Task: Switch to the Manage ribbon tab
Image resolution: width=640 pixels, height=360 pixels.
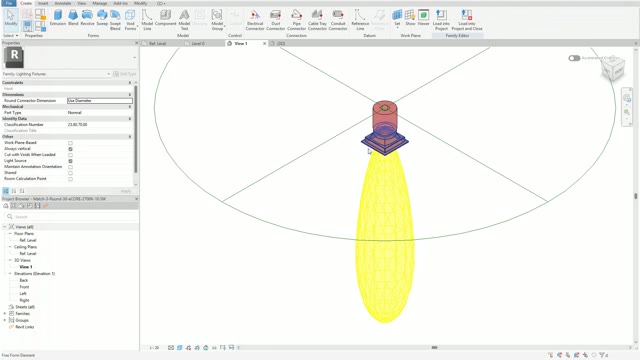Action: (100, 3)
